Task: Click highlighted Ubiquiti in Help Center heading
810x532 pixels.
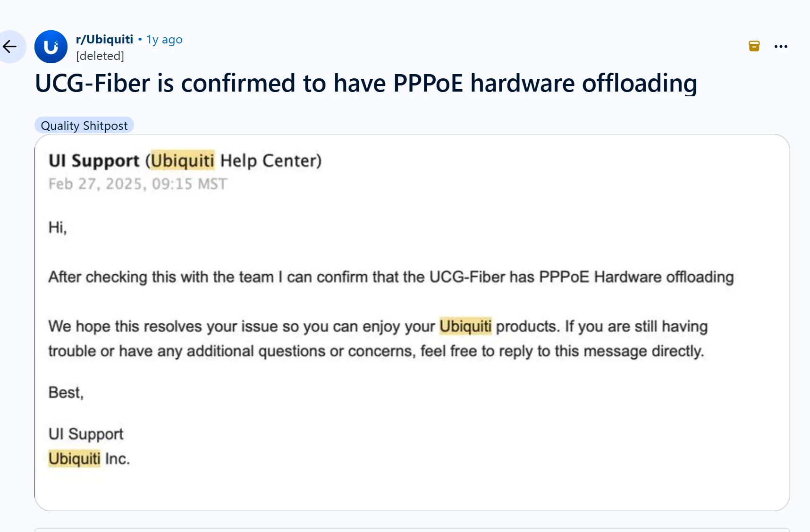Action: 182,160
